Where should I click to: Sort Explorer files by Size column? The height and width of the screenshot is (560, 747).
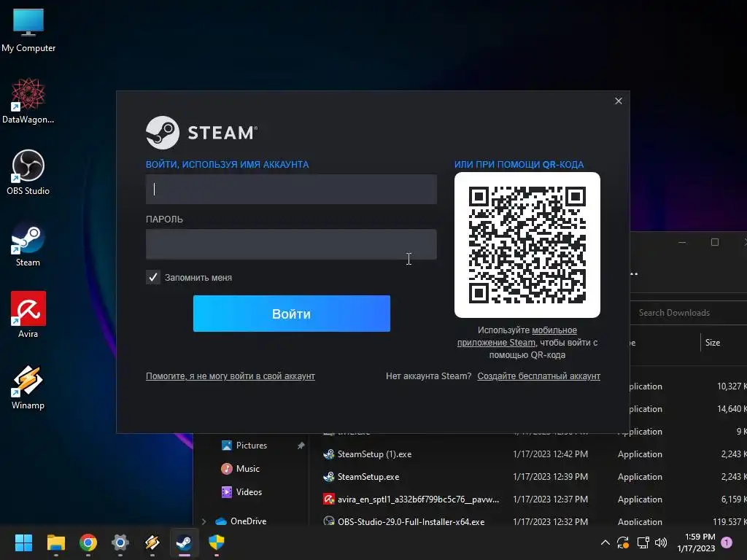[x=713, y=343]
